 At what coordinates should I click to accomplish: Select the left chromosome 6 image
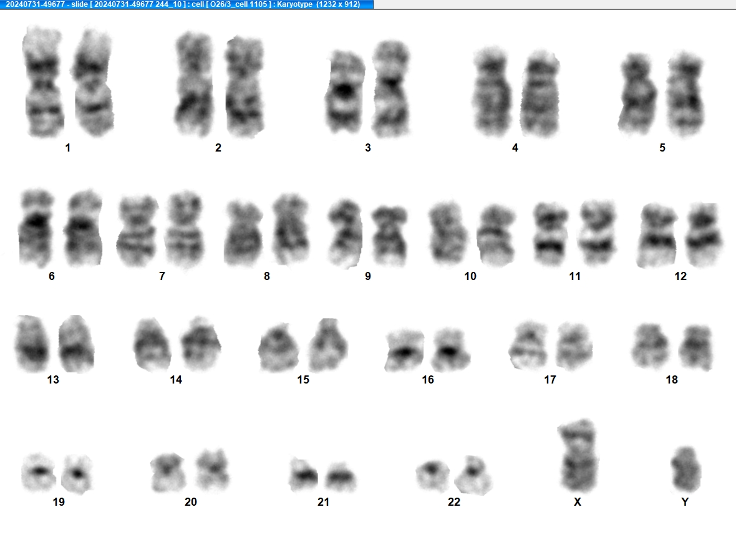click(36, 228)
